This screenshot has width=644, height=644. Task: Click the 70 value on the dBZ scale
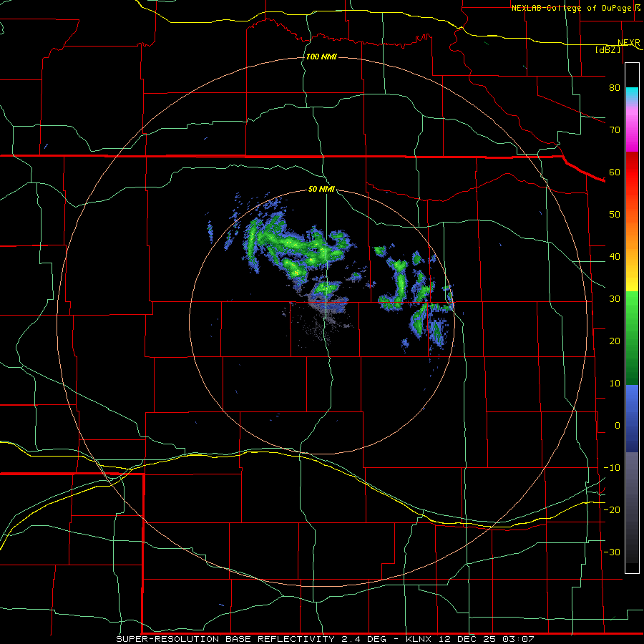pyautogui.click(x=615, y=130)
